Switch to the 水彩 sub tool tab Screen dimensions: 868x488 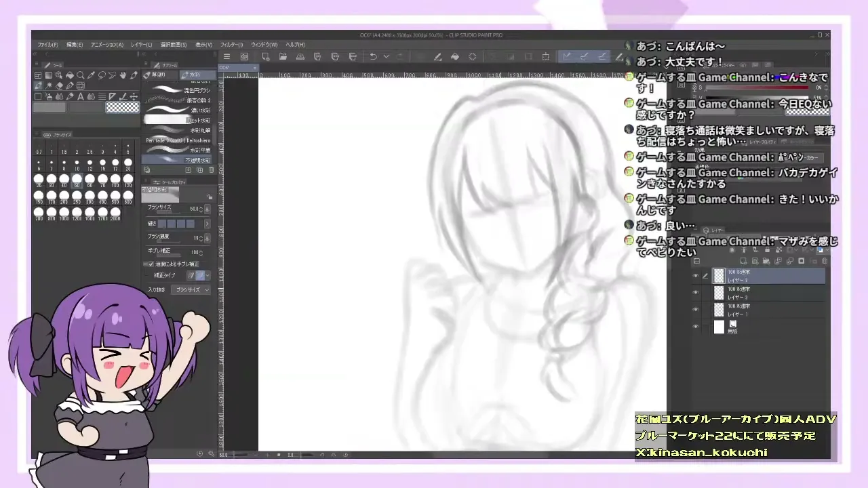tap(198, 75)
